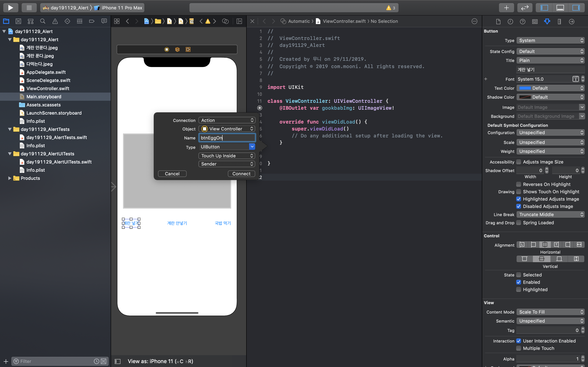
Task: Enable Shows Touch On Highlight checkbox
Action: (x=519, y=192)
